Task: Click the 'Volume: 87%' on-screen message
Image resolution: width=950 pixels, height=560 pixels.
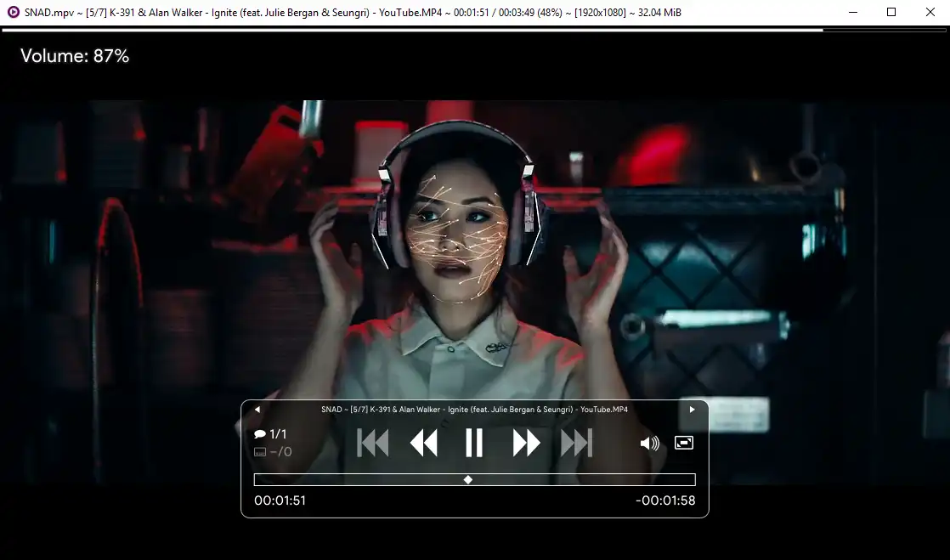Action: (x=75, y=56)
